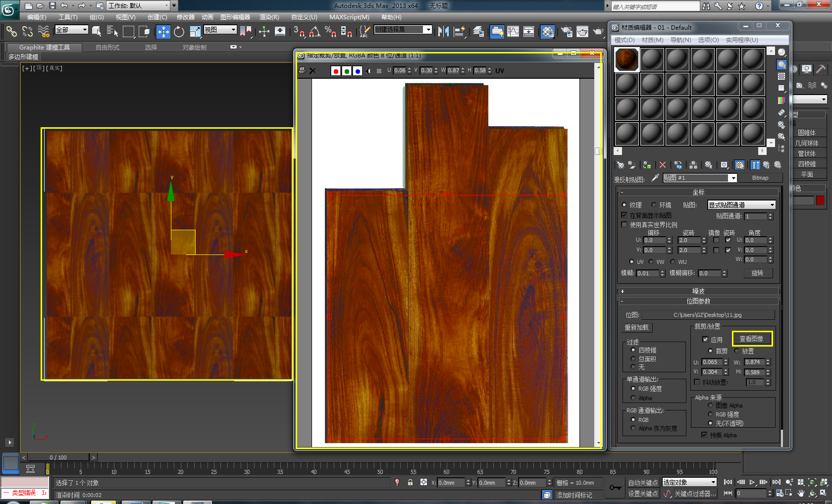
Task: Click the red X reset material icon
Action: (663, 165)
